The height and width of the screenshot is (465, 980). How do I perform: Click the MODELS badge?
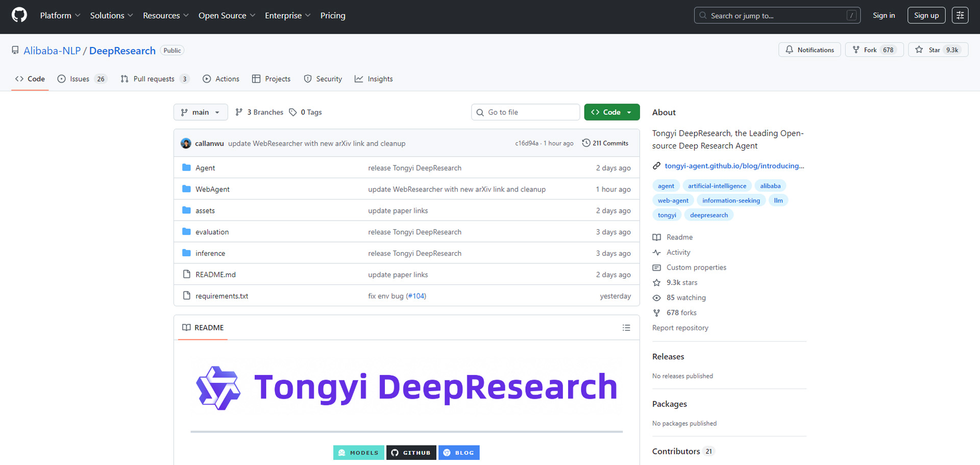pos(359,453)
